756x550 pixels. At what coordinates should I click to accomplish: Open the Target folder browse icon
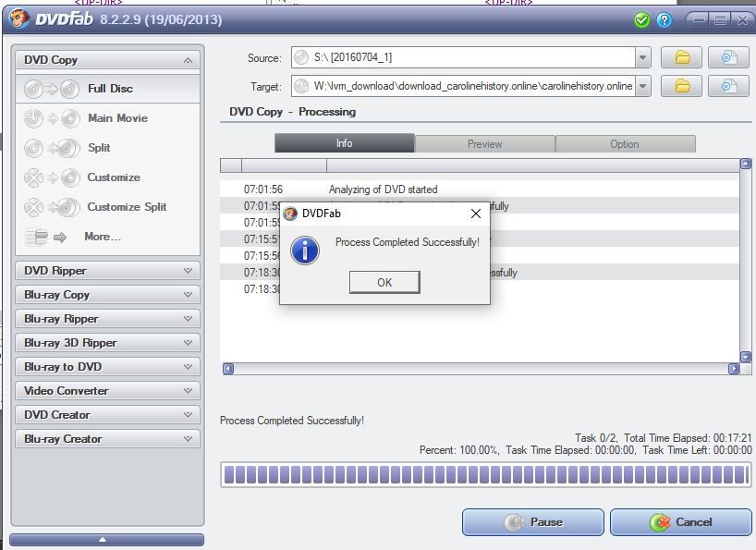(x=683, y=85)
